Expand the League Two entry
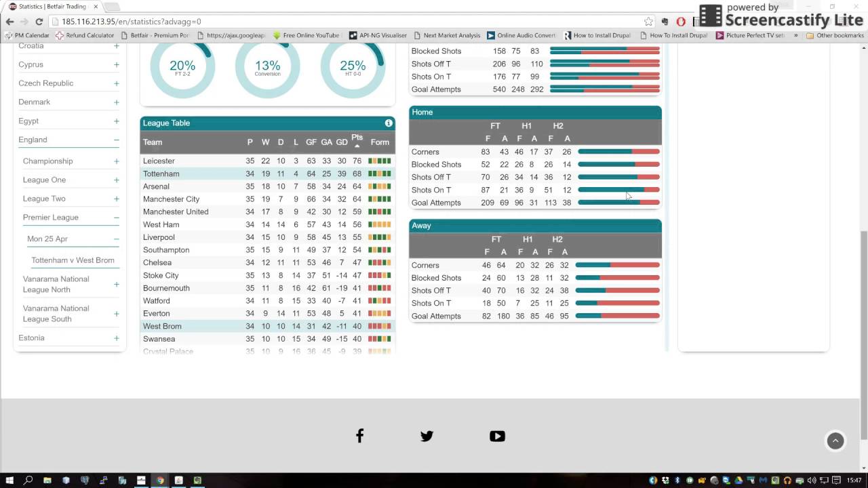The width and height of the screenshot is (868, 488). click(117, 199)
